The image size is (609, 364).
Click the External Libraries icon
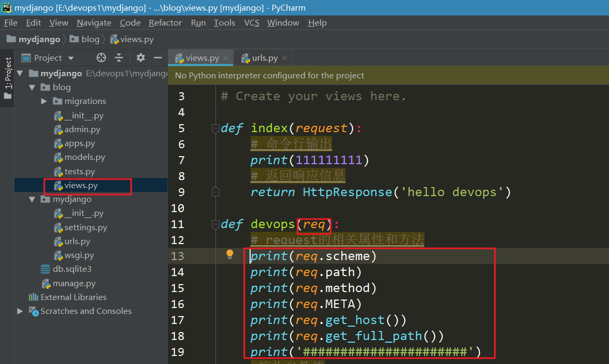(x=34, y=297)
